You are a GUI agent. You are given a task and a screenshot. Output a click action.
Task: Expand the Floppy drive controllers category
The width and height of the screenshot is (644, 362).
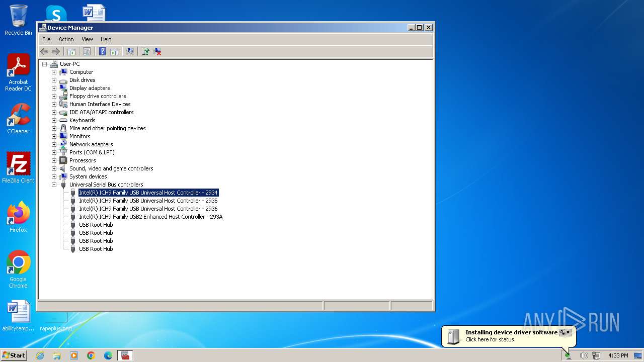tap(54, 96)
